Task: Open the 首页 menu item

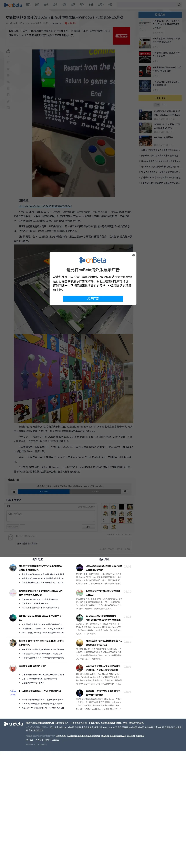Action: point(28,5)
